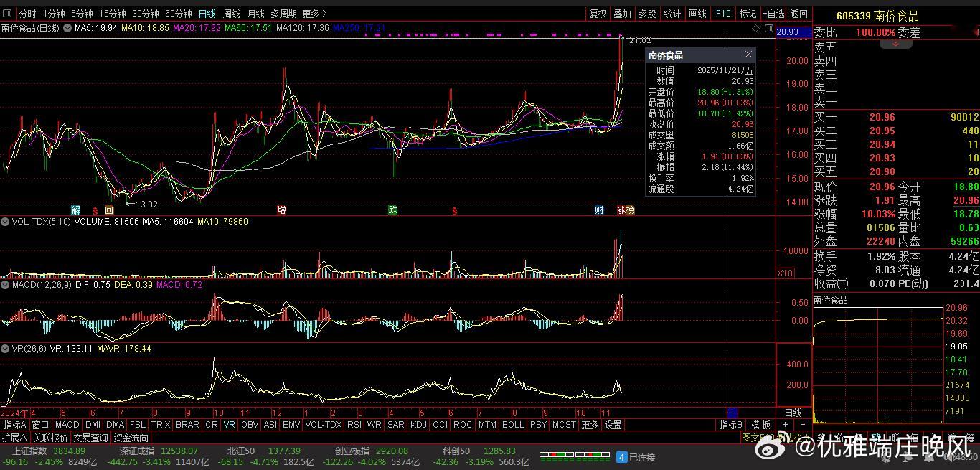980x470 pixels.
Task: Click the 跌 event marker on the chart
Action: pyautogui.click(x=392, y=210)
